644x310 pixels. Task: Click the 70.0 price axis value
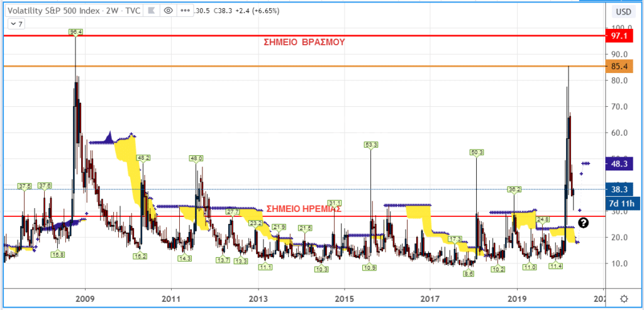(619, 107)
